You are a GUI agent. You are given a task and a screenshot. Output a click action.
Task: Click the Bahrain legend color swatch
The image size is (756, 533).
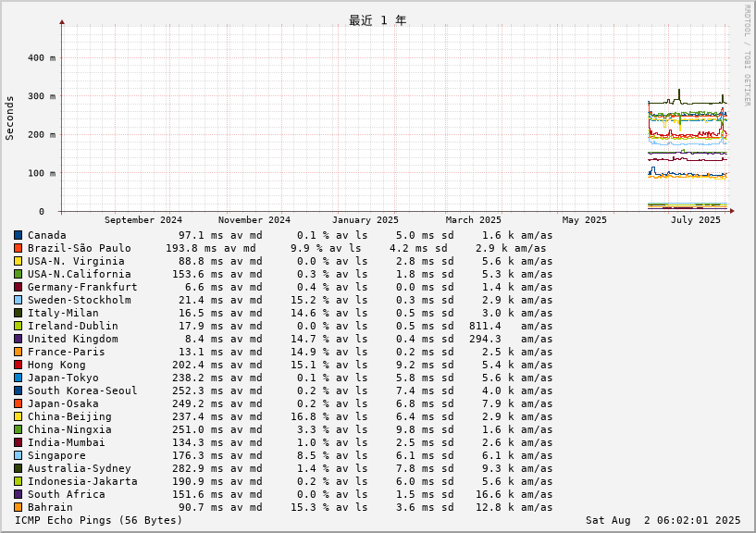point(19,507)
